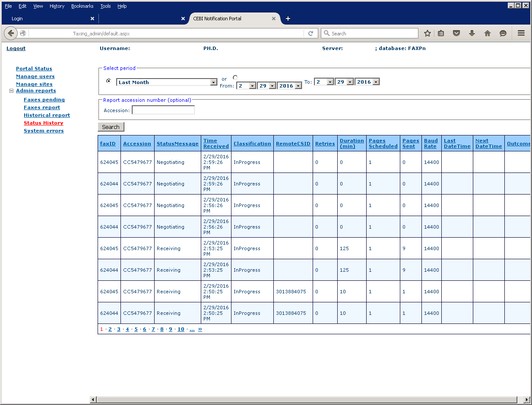Jump to last page with » link

click(200, 329)
